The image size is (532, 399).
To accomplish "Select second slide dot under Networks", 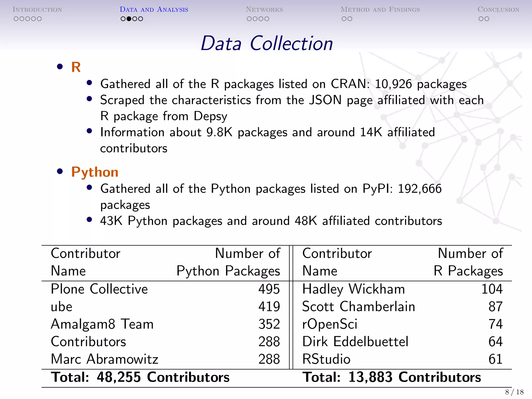I will 255,19.
